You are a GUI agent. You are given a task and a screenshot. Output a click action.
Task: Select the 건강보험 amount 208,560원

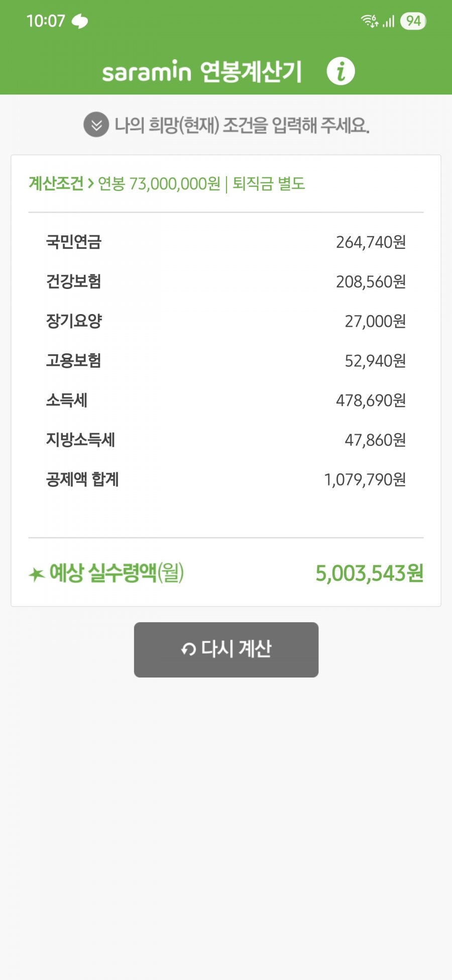pyautogui.click(x=371, y=281)
